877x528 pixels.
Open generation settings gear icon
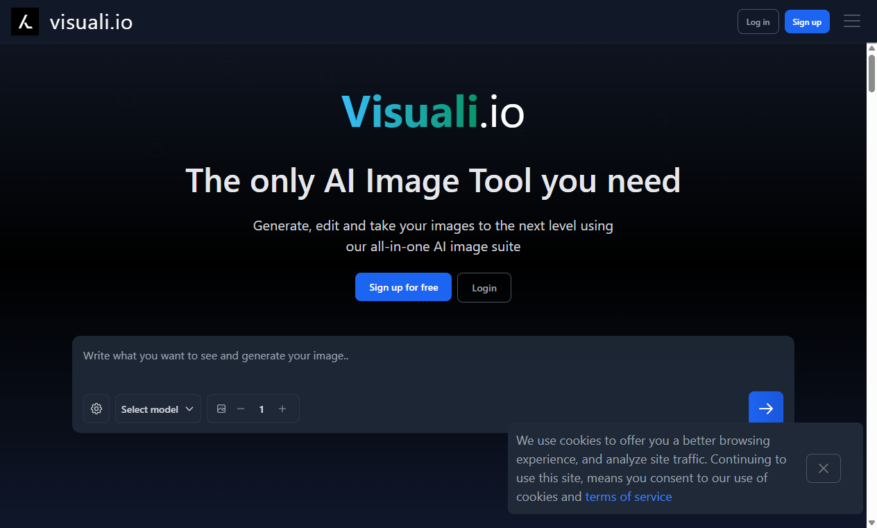(x=96, y=409)
